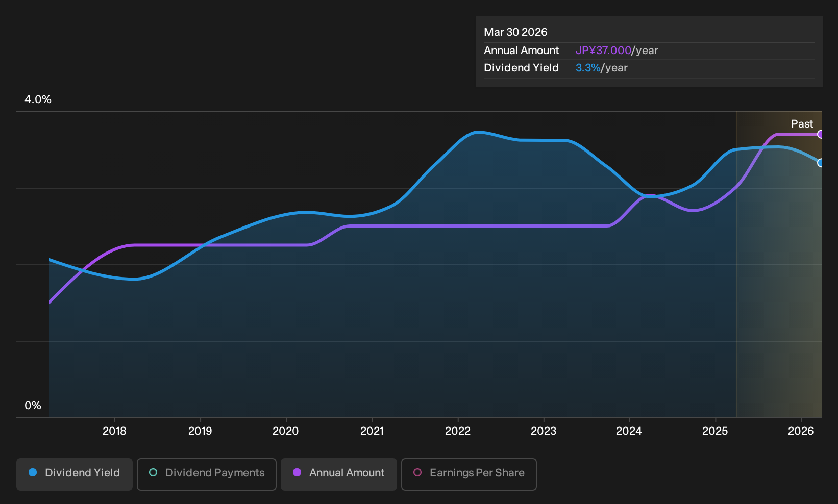The image size is (838, 504).
Task: Enable the Dividend Payments series
Action: point(207,474)
